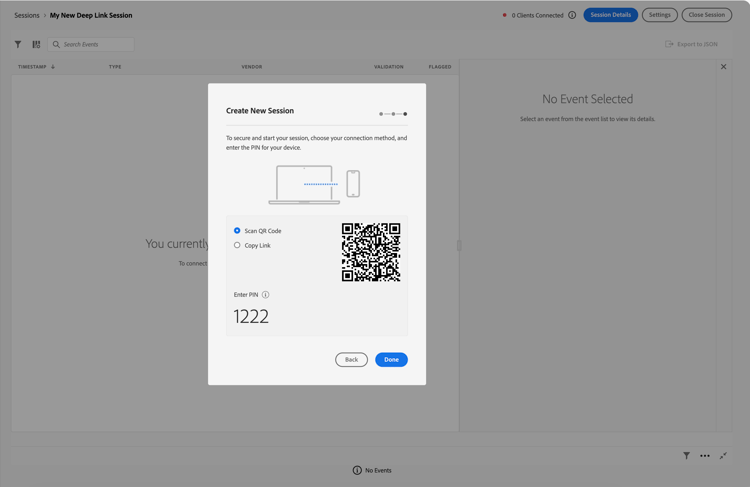Go Back in Create New Session dialog
750x487 pixels.
(x=352, y=359)
